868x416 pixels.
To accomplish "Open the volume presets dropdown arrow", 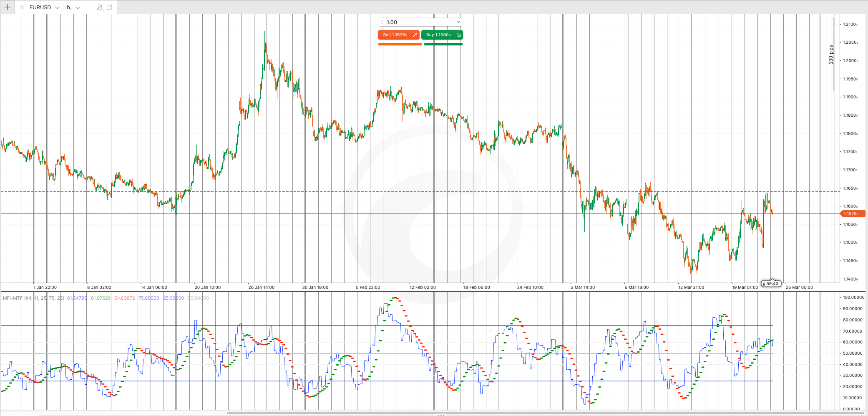I will 458,22.
